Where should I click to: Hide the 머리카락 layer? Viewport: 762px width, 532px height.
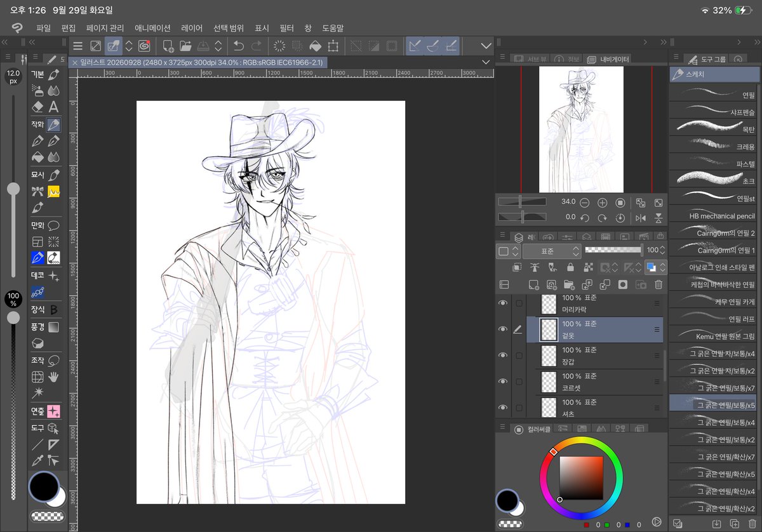(x=503, y=303)
